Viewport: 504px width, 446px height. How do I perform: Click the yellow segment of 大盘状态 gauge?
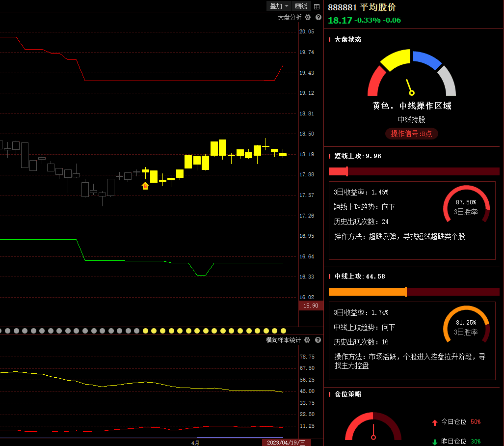point(396,59)
